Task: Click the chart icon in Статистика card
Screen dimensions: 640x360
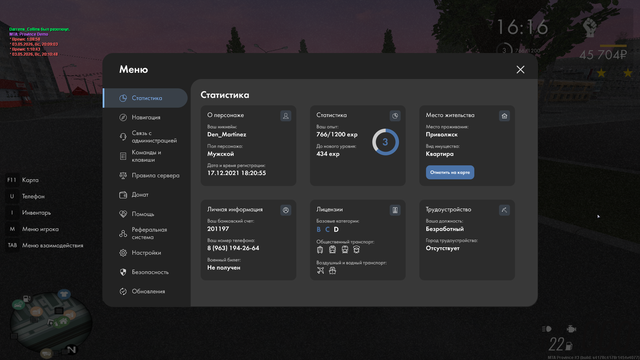Action: point(395,116)
